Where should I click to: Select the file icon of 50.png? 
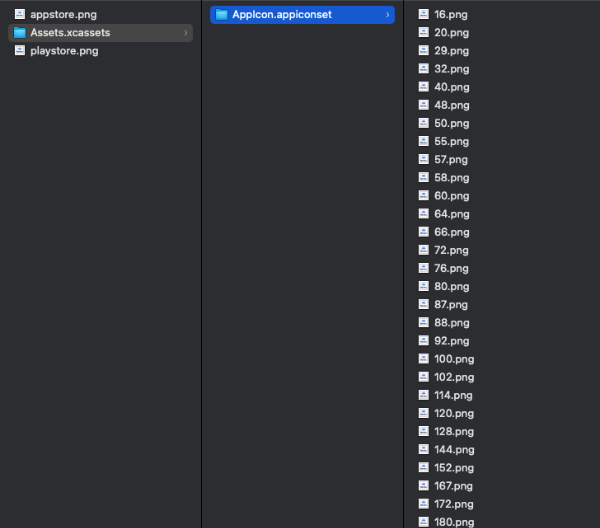click(424, 123)
